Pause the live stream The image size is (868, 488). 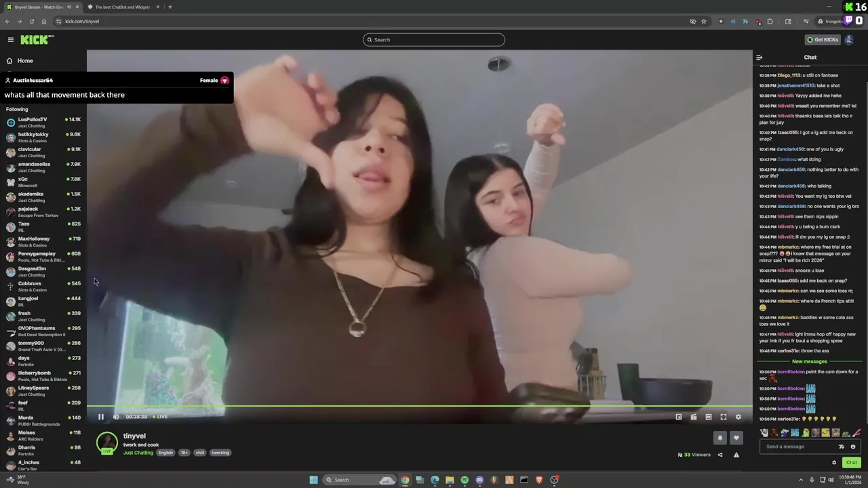(x=101, y=417)
